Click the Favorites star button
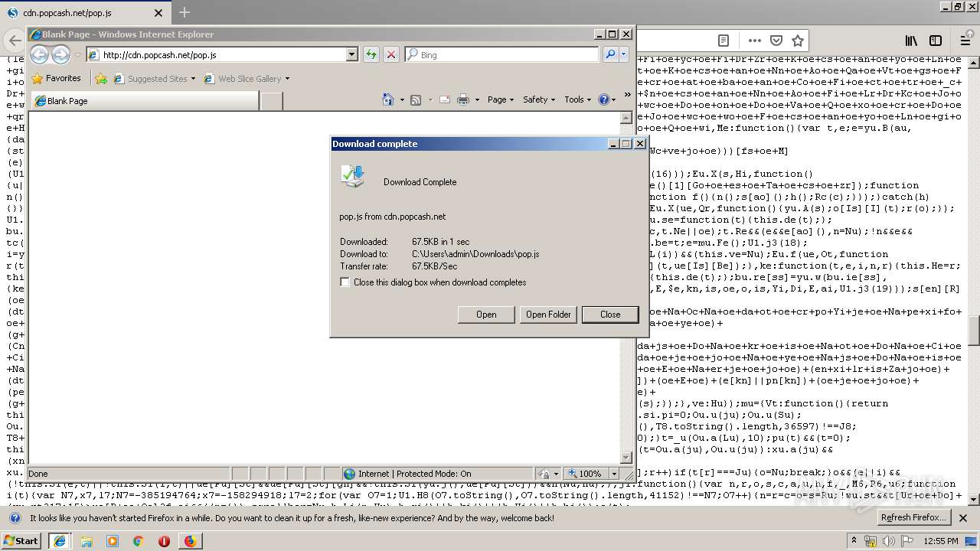Screen dimensions: 980x551 tap(56, 78)
